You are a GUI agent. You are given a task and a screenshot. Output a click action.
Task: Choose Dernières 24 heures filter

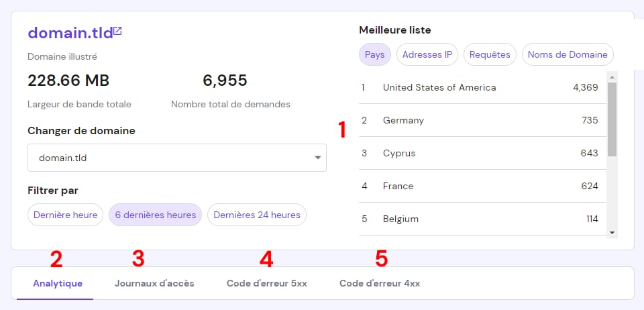[x=257, y=215]
